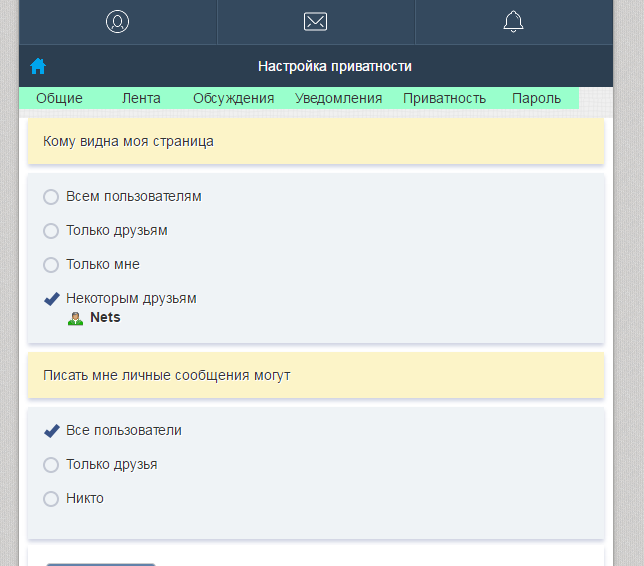The image size is (644, 566).
Task: Switch to the Лента tab
Action: [141, 98]
